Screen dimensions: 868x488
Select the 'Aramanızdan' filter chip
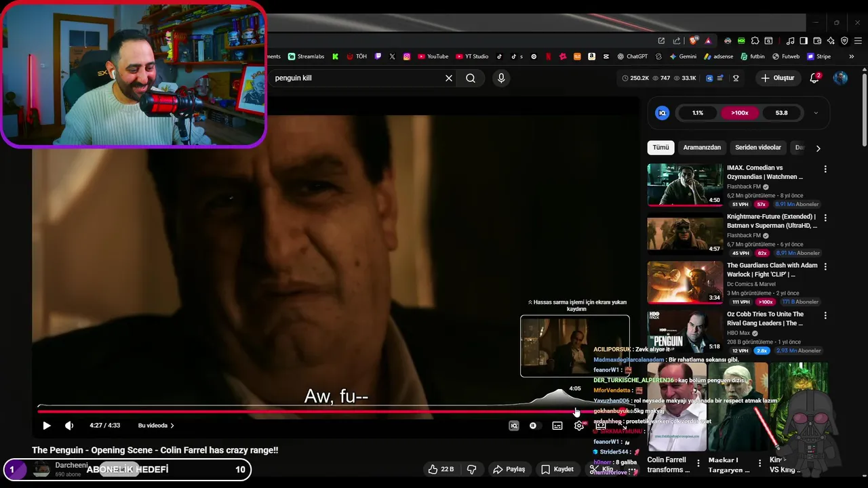(x=702, y=148)
